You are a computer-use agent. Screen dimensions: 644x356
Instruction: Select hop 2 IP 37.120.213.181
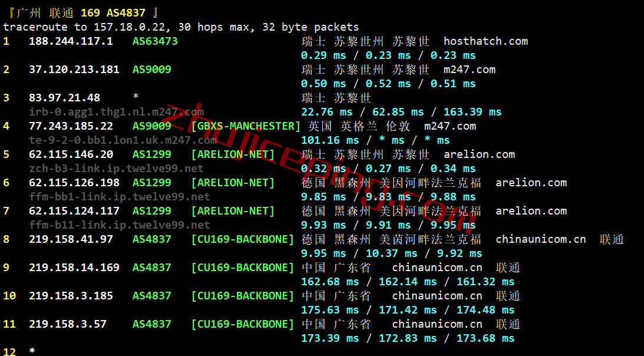pyautogui.click(x=74, y=70)
